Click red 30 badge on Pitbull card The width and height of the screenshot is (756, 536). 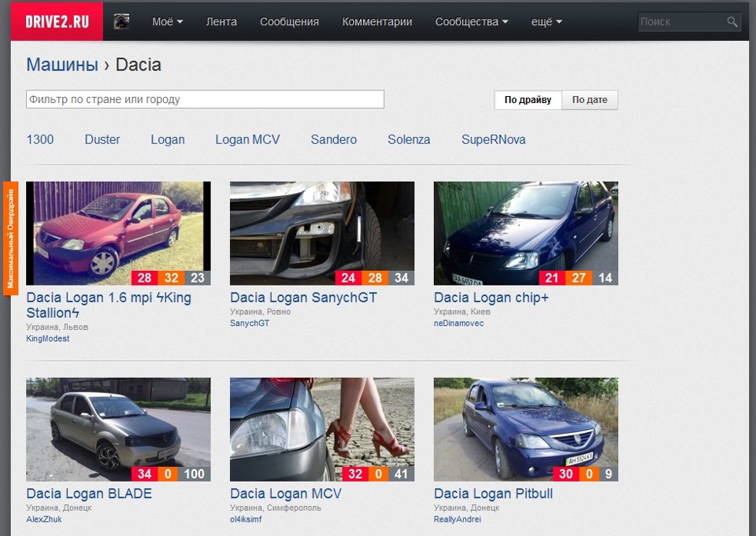565,474
